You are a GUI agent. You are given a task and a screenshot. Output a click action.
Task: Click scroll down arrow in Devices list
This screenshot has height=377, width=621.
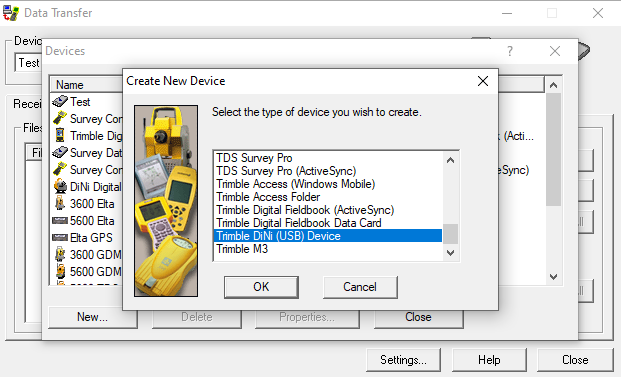(554, 277)
